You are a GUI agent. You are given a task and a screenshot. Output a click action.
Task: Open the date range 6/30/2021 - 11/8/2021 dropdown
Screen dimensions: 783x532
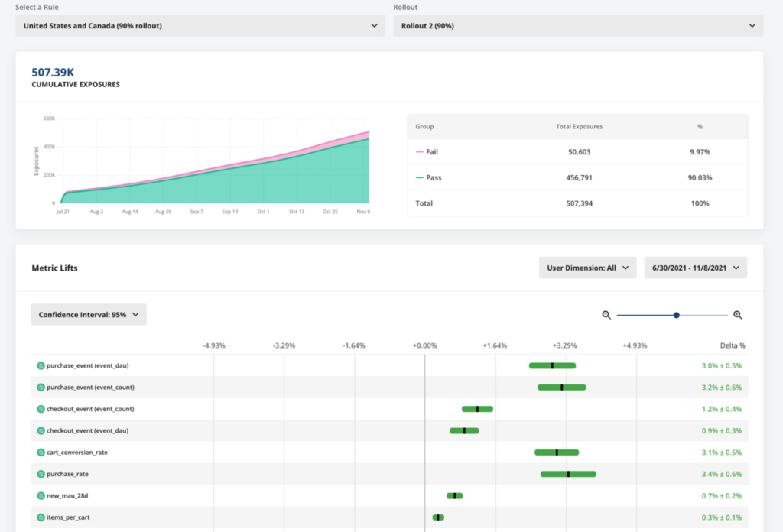pyautogui.click(x=696, y=268)
